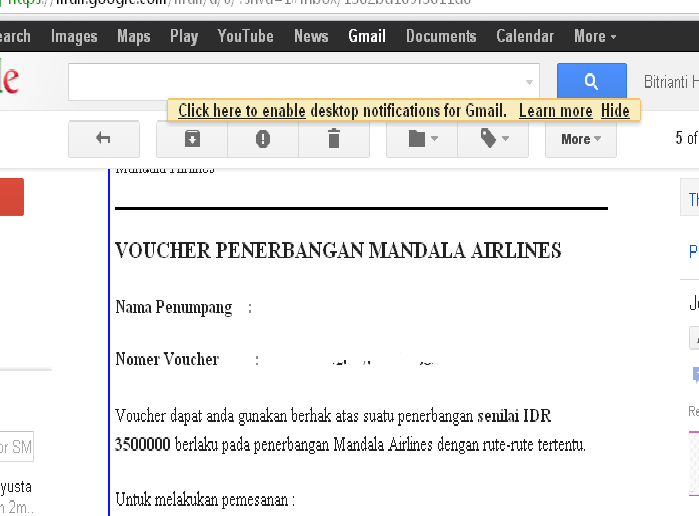Report spam using the exclamation icon
Image resolution: width=699 pixels, height=516 pixels.
(263, 139)
